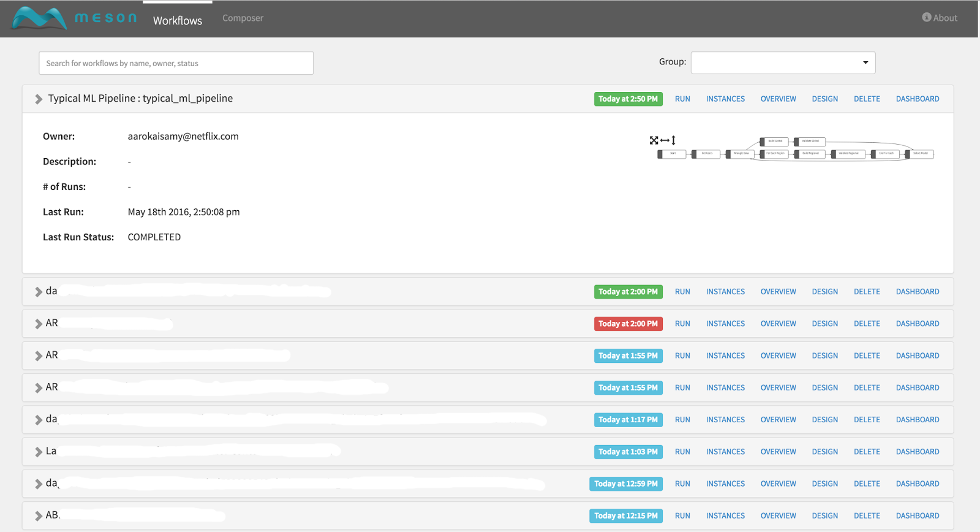
Task: Click DELETE in the 12:15 PM row
Action: 867,515
